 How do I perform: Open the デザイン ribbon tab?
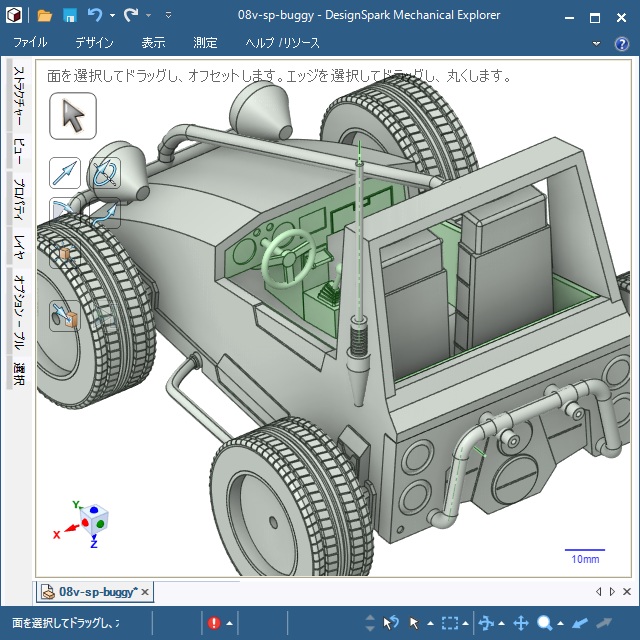[x=94, y=43]
